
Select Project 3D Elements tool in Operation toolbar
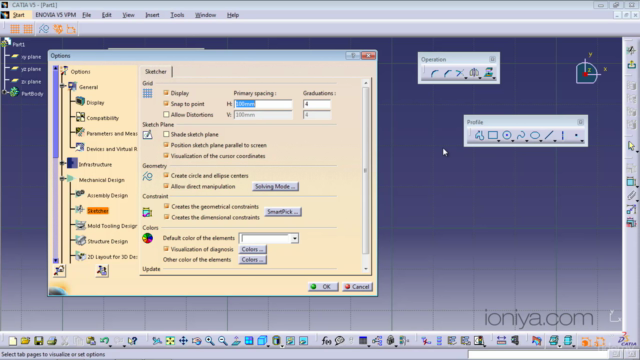pos(488,73)
